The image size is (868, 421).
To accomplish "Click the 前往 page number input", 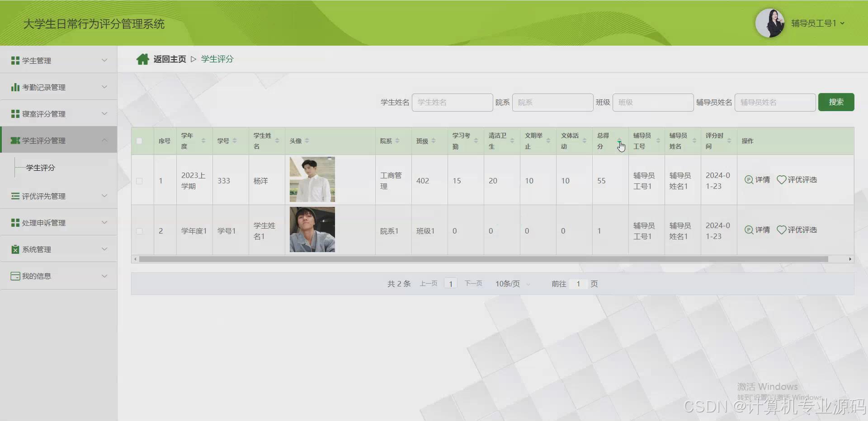I will 578,284.
